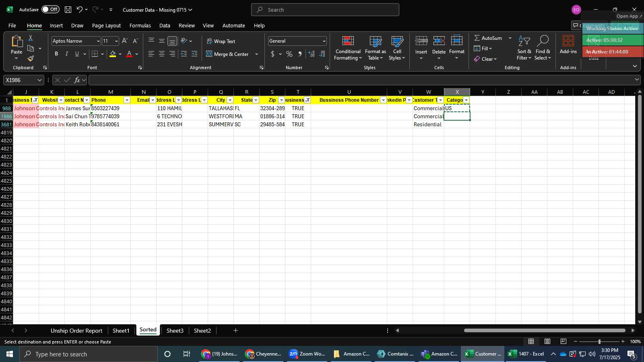Click in the formula bar input

click(361, 80)
